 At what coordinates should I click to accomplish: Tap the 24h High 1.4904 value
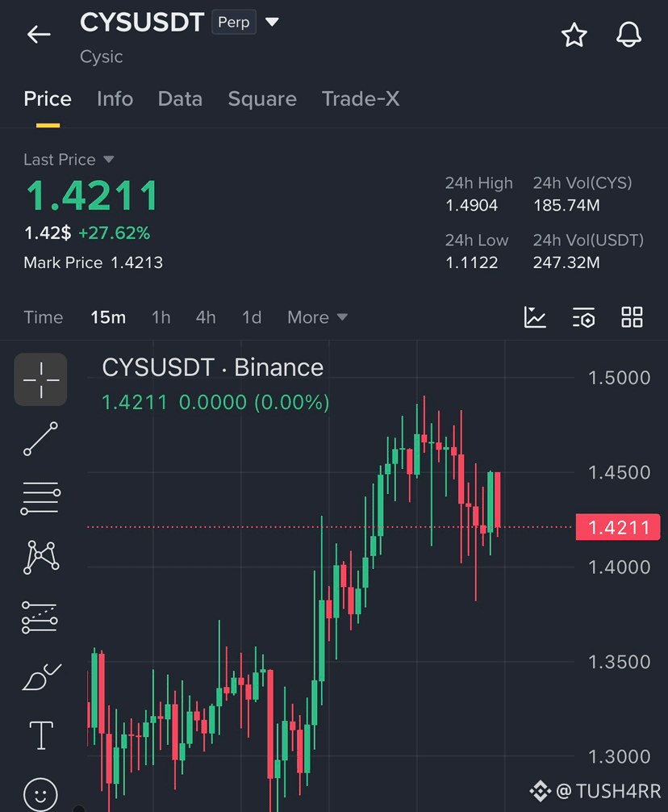[x=471, y=206]
